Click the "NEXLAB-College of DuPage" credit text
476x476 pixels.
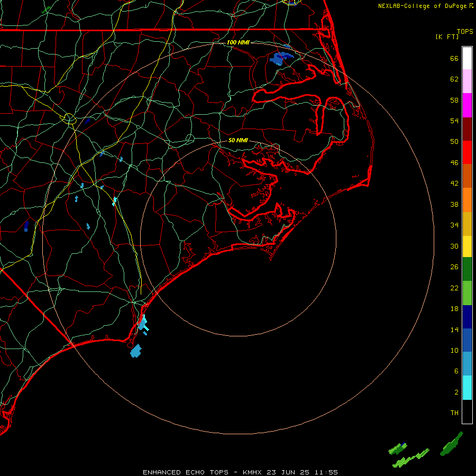click(x=423, y=6)
